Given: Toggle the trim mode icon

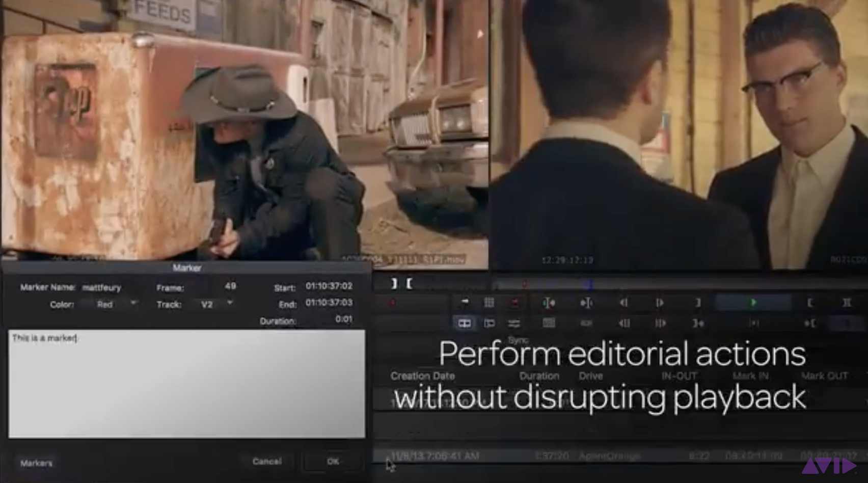Looking at the screenshot, I should [489, 324].
